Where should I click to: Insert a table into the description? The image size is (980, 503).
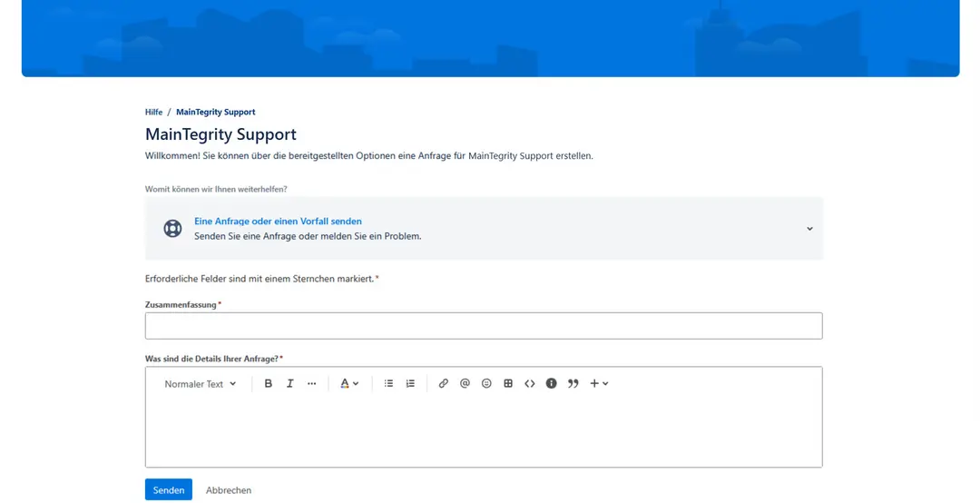tap(508, 383)
